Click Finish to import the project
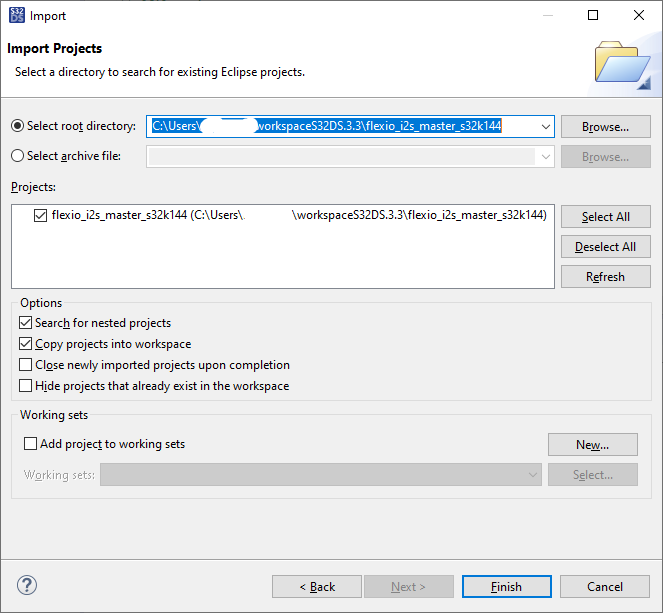The image size is (663, 613). pyautogui.click(x=507, y=586)
